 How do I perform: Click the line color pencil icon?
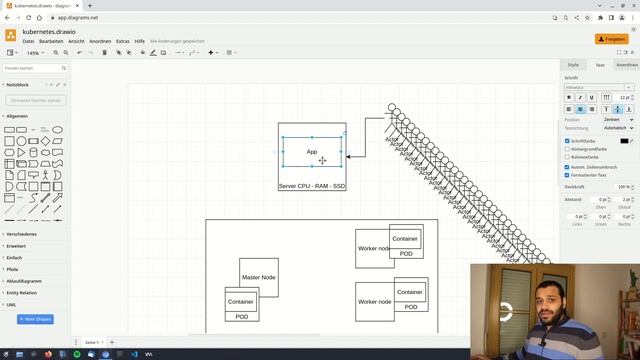point(153,53)
